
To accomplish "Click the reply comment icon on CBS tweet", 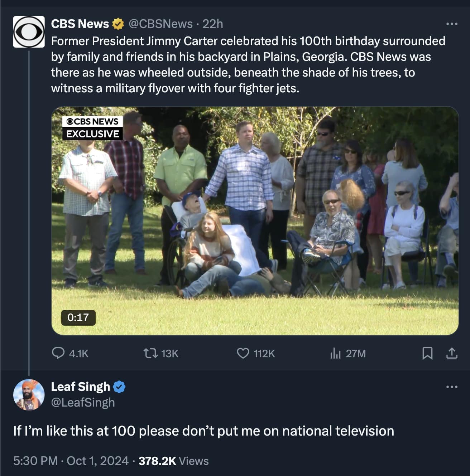I will pos(58,353).
